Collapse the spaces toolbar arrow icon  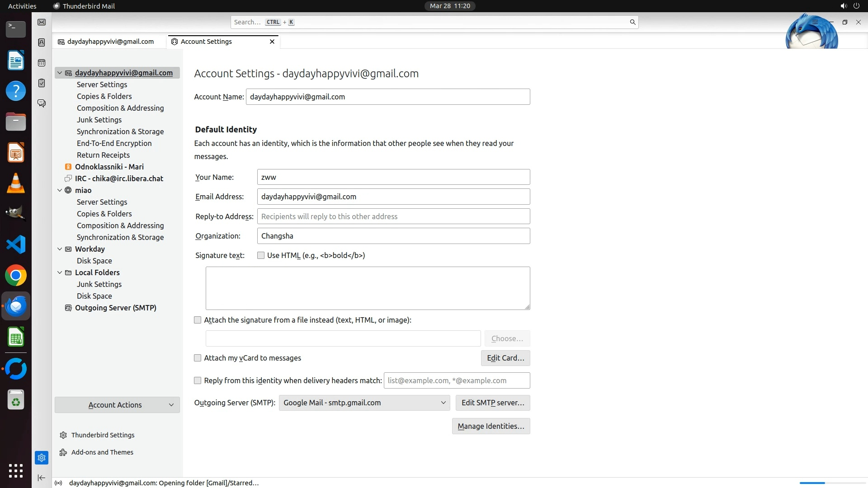click(42, 478)
